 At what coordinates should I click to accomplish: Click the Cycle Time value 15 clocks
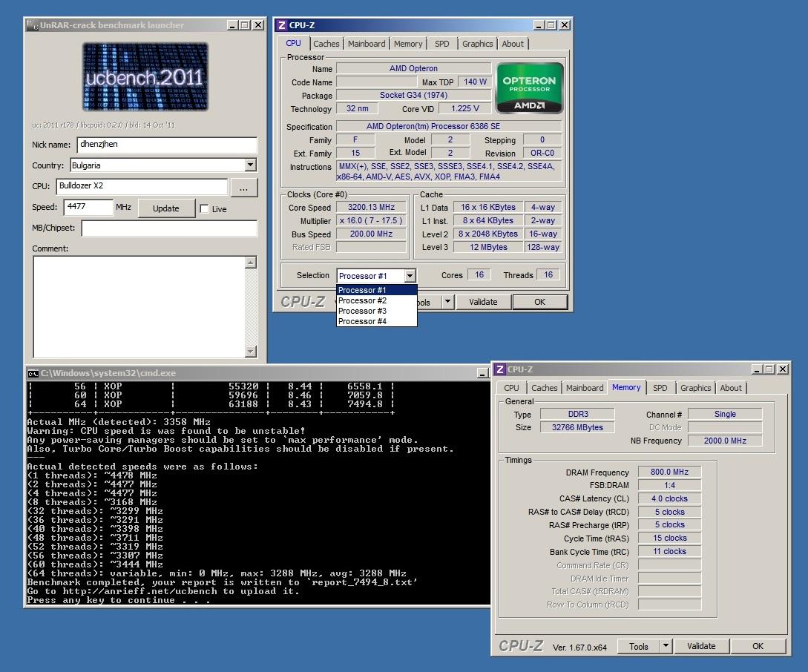click(x=669, y=538)
